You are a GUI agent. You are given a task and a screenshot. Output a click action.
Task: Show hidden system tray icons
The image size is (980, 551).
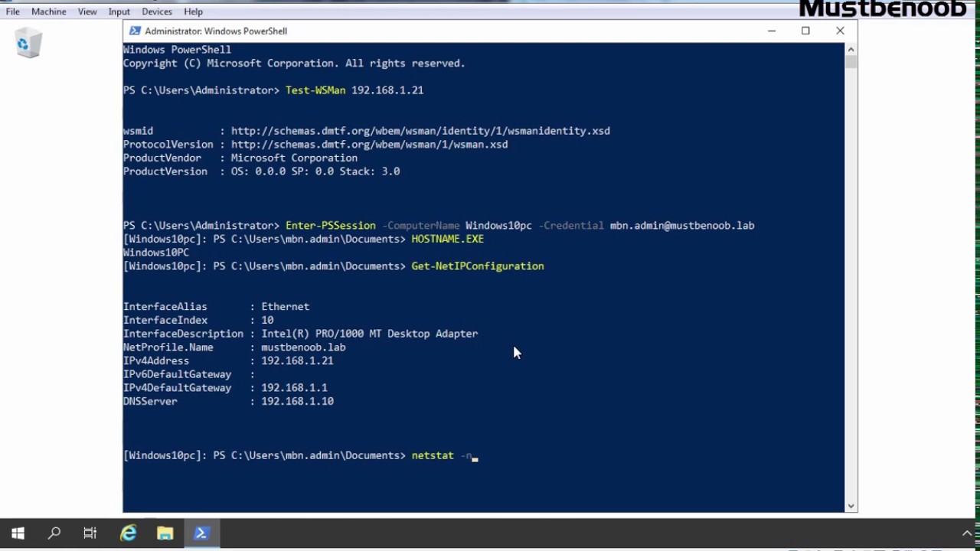point(967,533)
